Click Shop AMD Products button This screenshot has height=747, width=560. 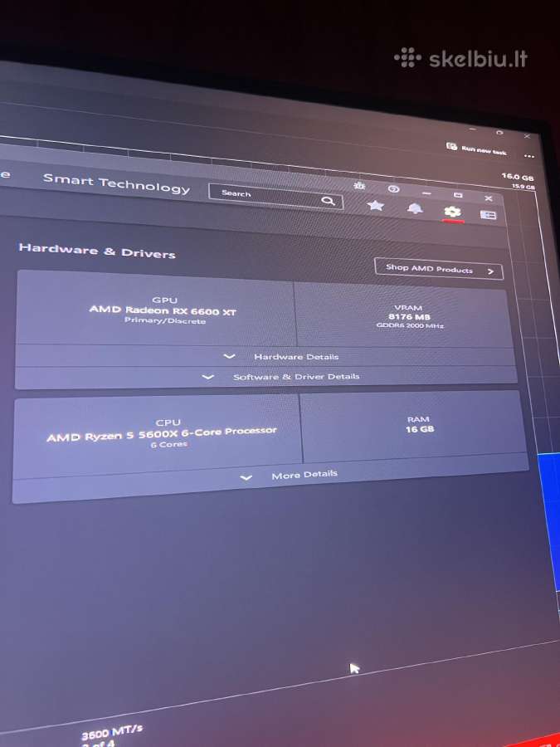(439, 269)
